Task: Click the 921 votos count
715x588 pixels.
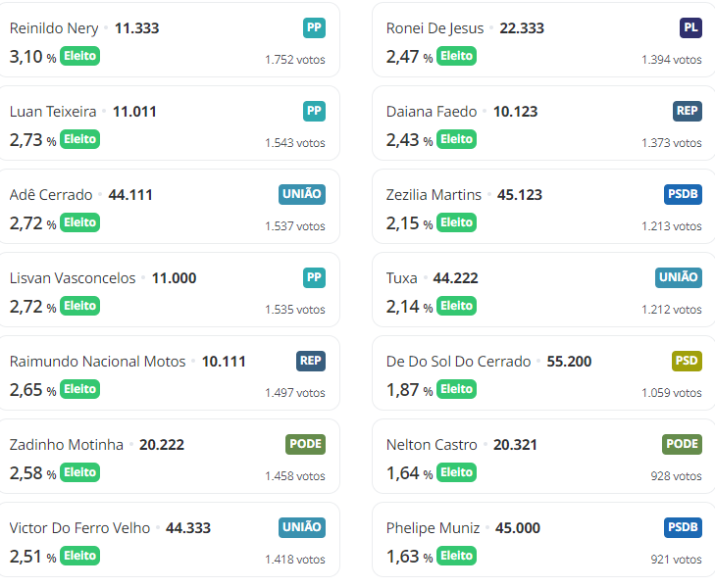Action: point(676,560)
